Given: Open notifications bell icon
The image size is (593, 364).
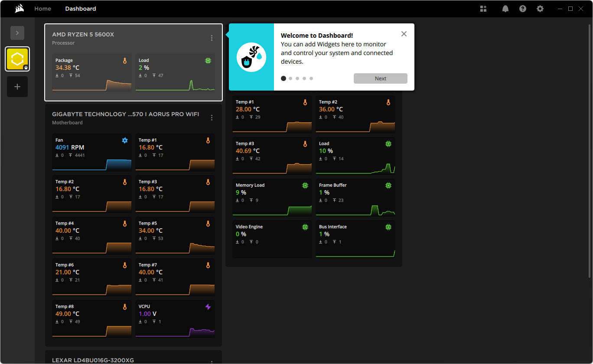Looking at the screenshot, I should [505, 9].
